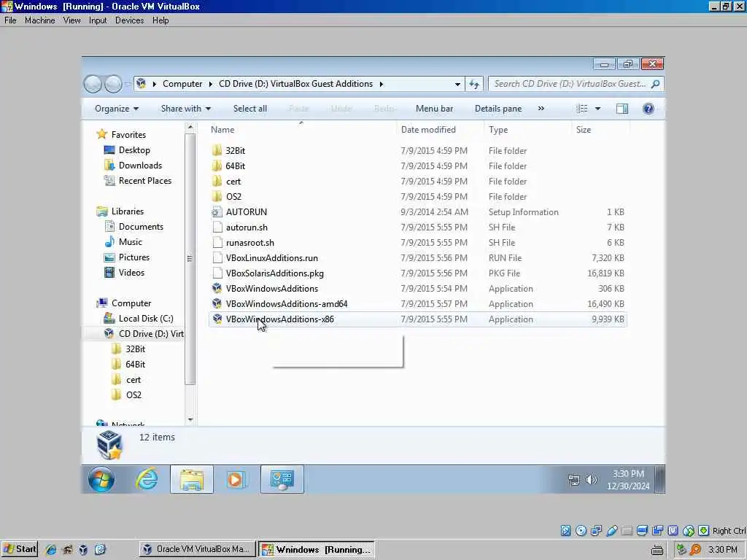Select the VBoxLinuxAdditions.run file
The height and width of the screenshot is (560, 747).
(417, 257)
